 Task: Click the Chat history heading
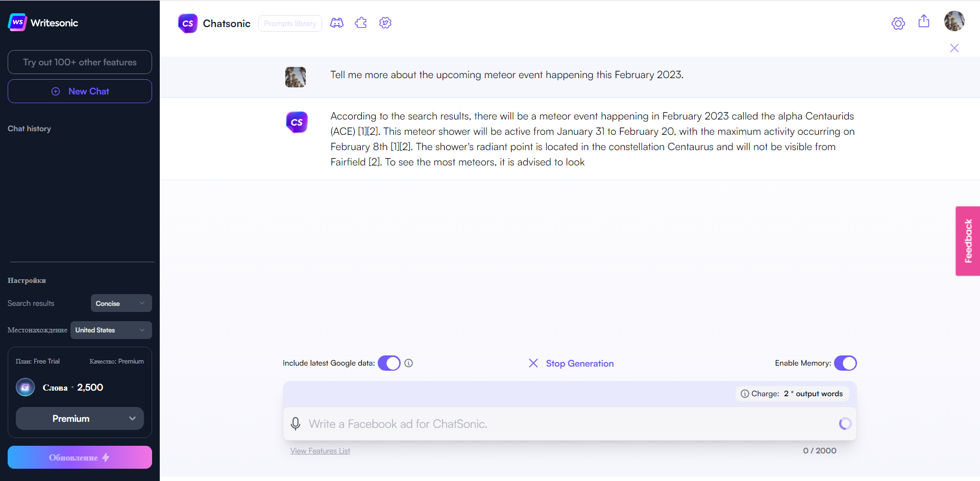(29, 129)
